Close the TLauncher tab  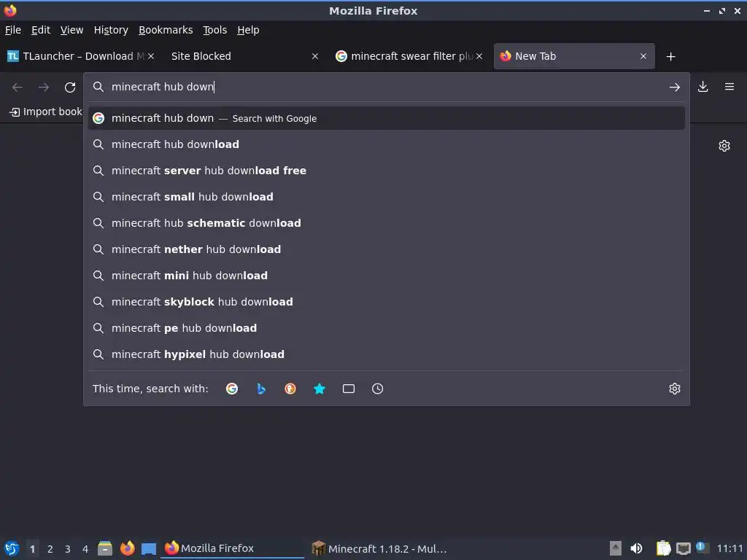coord(151,56)
